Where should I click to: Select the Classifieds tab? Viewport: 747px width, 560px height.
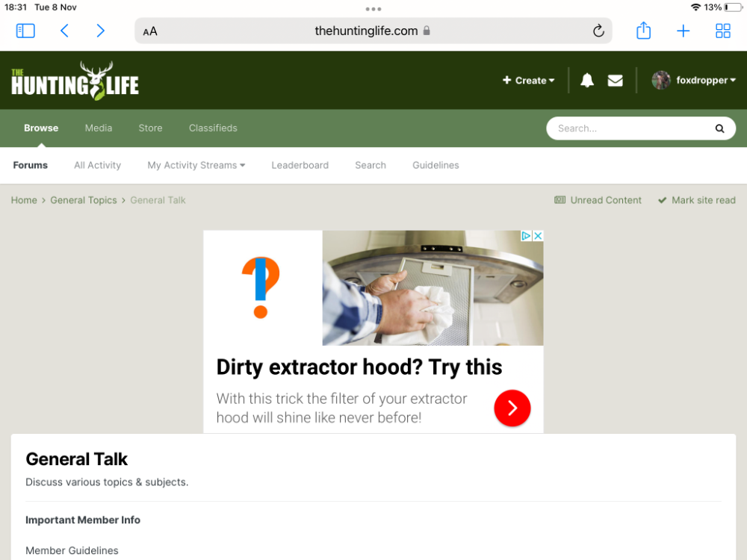tap(213, 128)
